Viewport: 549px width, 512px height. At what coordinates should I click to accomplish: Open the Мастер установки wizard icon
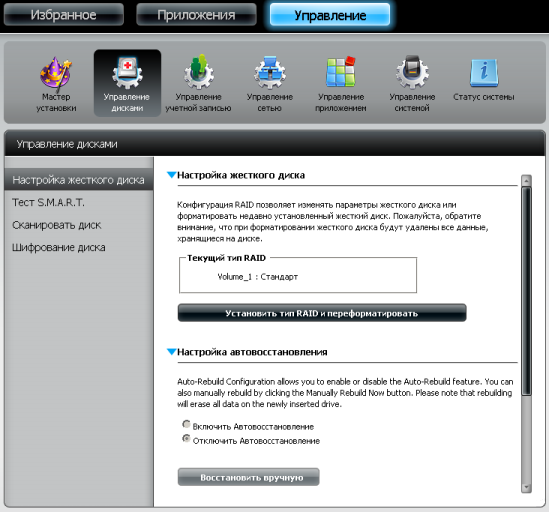point(56,74)
